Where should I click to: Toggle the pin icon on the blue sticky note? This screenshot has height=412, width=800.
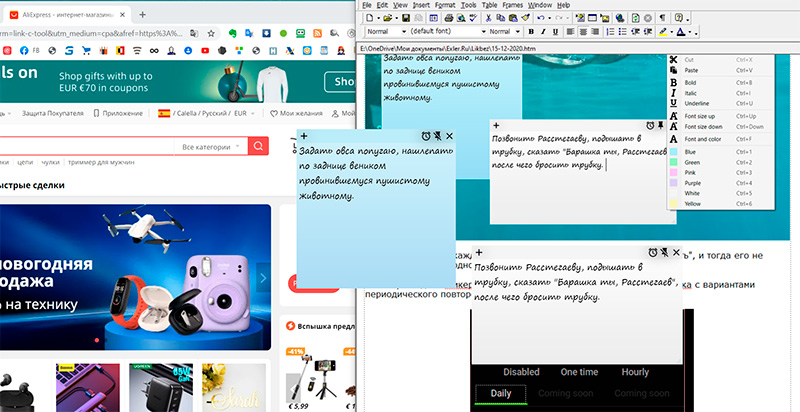[438, 136]
